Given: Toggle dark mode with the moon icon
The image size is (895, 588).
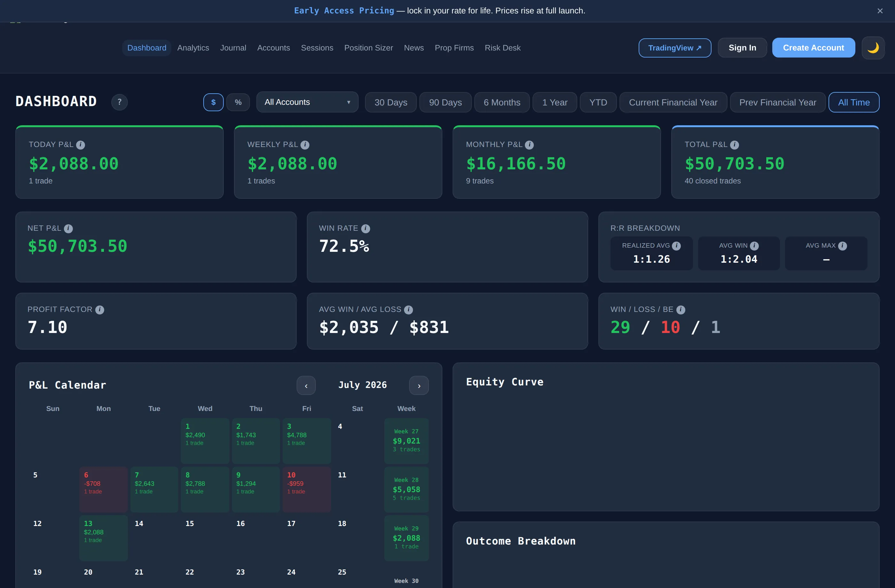Looking at the screenshot, I should coord(873,48).
